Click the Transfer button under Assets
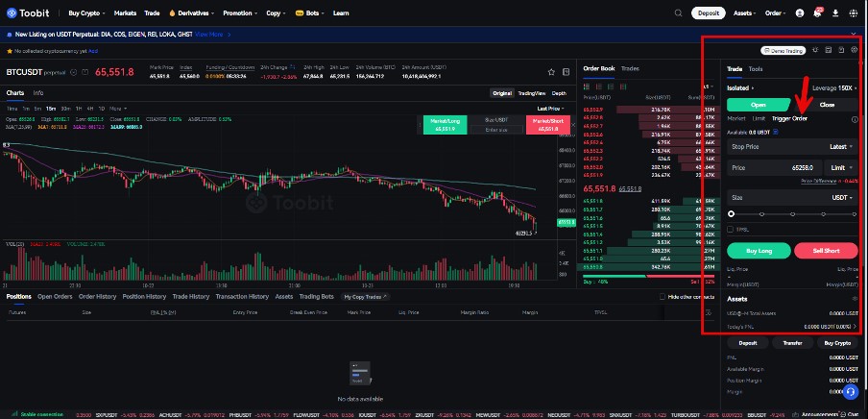The image size is (868, 419). pyautogui.click(x=792, y=343)
